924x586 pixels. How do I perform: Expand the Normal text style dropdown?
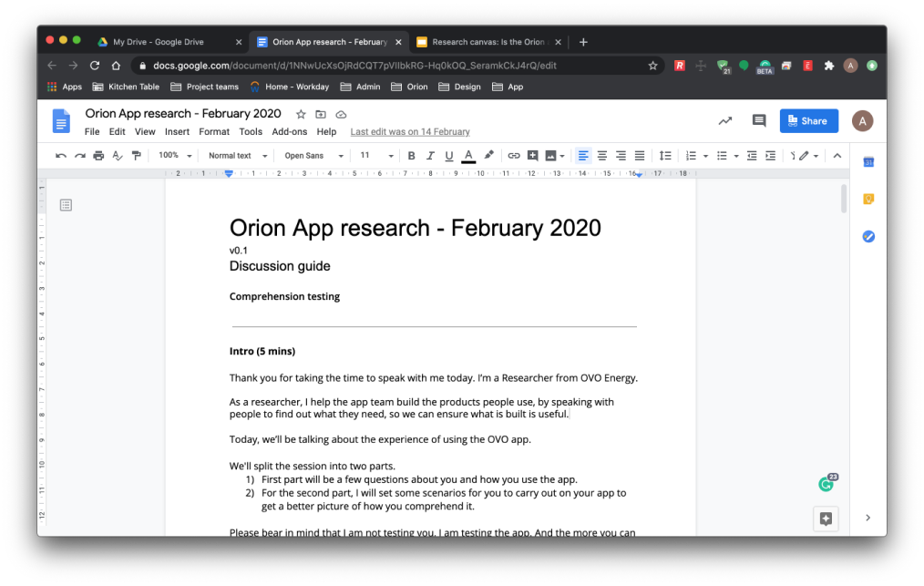pos(237,156)
